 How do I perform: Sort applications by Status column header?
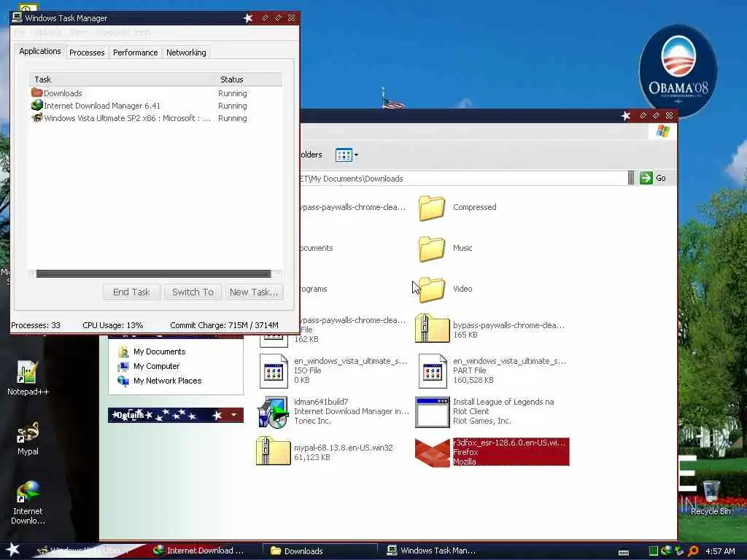point(248,79)
